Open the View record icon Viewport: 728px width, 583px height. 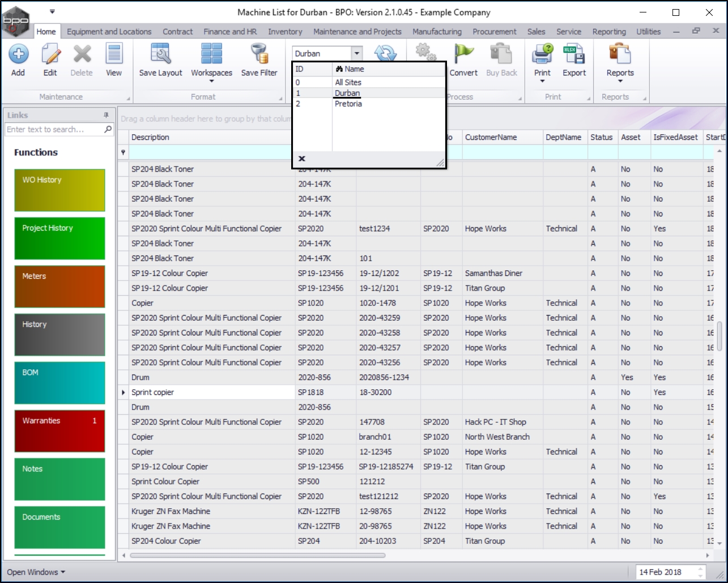click(x=114, y=55)
